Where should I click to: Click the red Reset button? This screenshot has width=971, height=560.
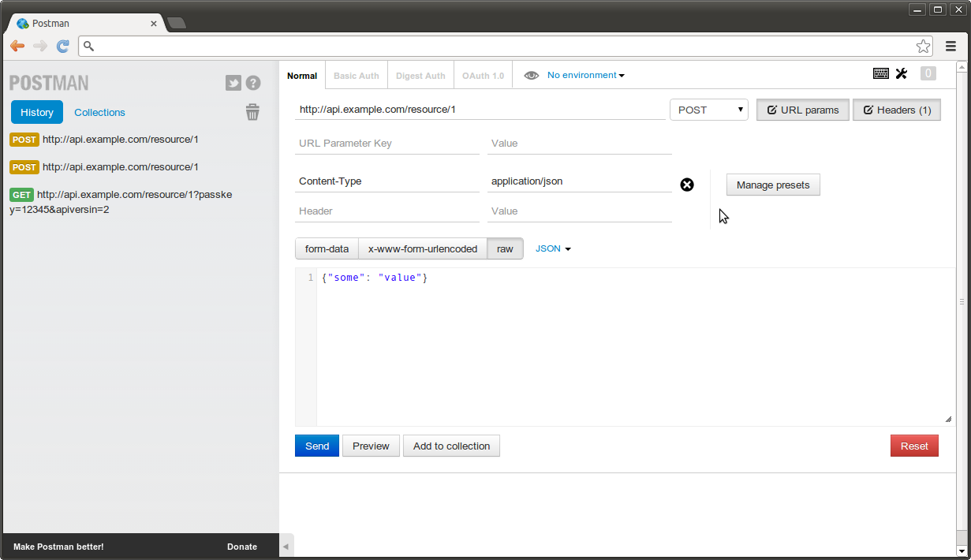pos(914,446)
